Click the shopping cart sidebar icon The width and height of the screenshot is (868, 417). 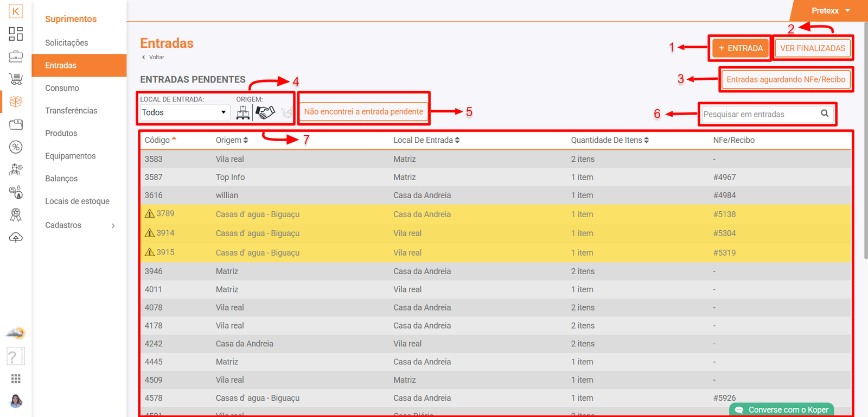pos(16,79)
